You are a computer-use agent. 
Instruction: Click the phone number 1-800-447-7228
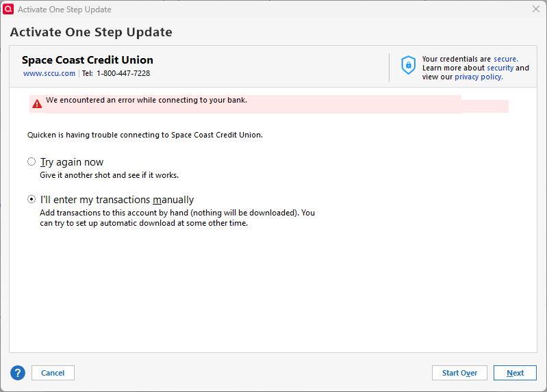tap(123, 73)
